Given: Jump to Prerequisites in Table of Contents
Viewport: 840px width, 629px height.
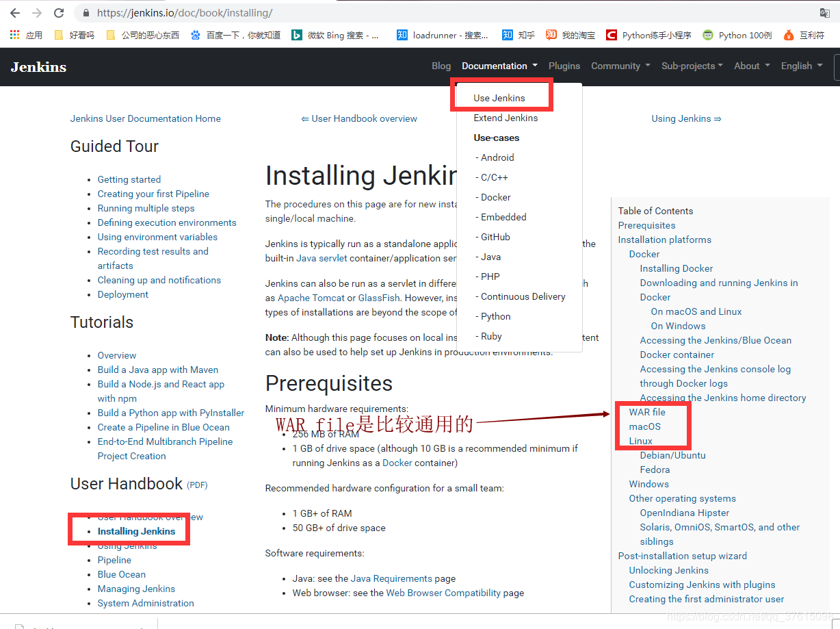Looking at the screenshot, I should click(x=646, y=225).
